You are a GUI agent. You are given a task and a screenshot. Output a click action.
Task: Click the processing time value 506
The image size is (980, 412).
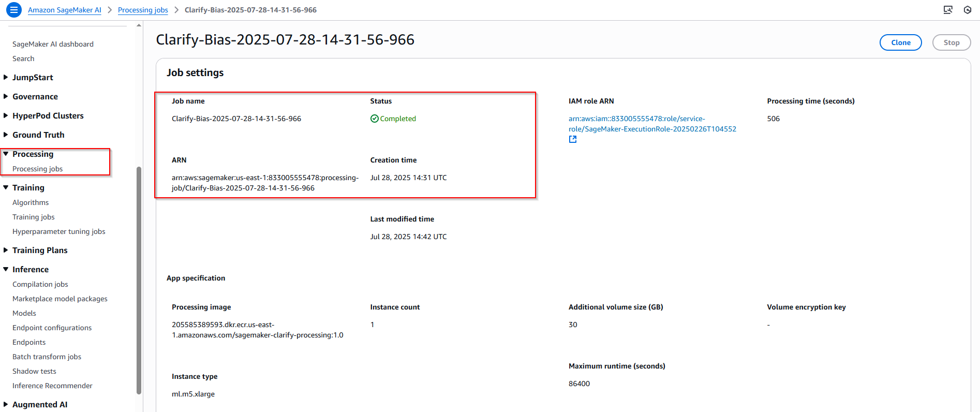coord(773,119)
